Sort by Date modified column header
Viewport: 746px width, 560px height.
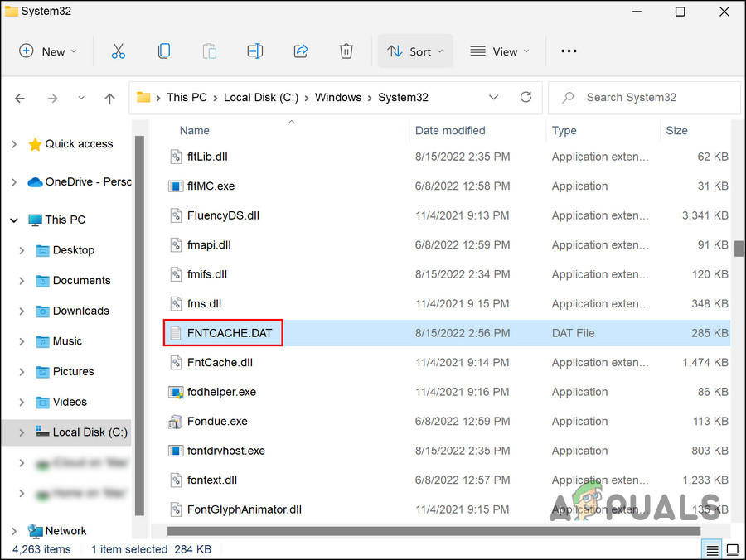point(450,131)
